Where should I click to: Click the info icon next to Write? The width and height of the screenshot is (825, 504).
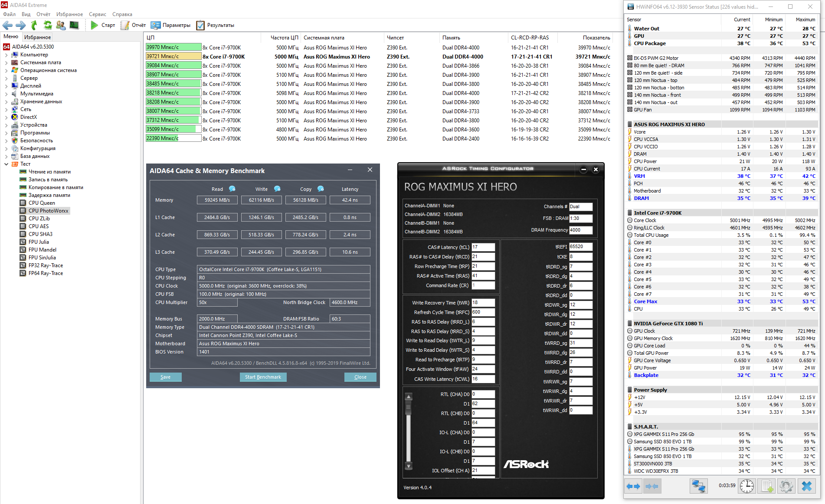277,189
